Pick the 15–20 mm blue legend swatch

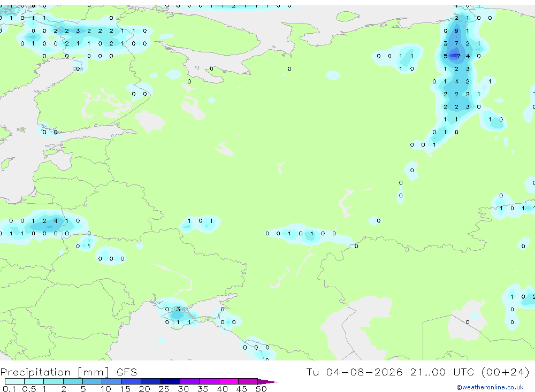pos(132,381)
